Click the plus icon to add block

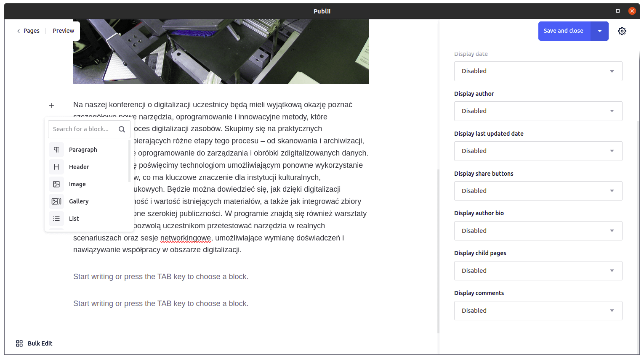[x=51, y=106]
